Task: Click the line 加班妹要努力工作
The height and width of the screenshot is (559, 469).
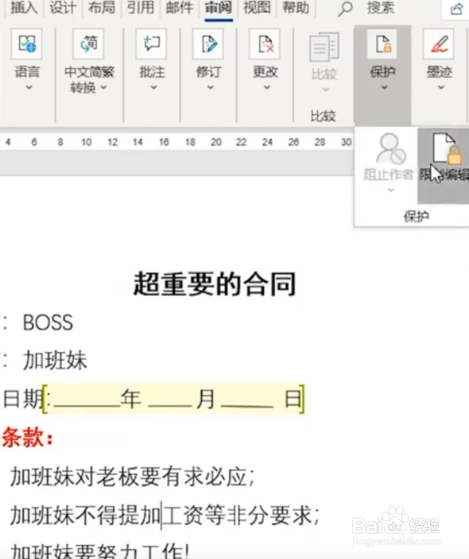Action: click(99, 551)
